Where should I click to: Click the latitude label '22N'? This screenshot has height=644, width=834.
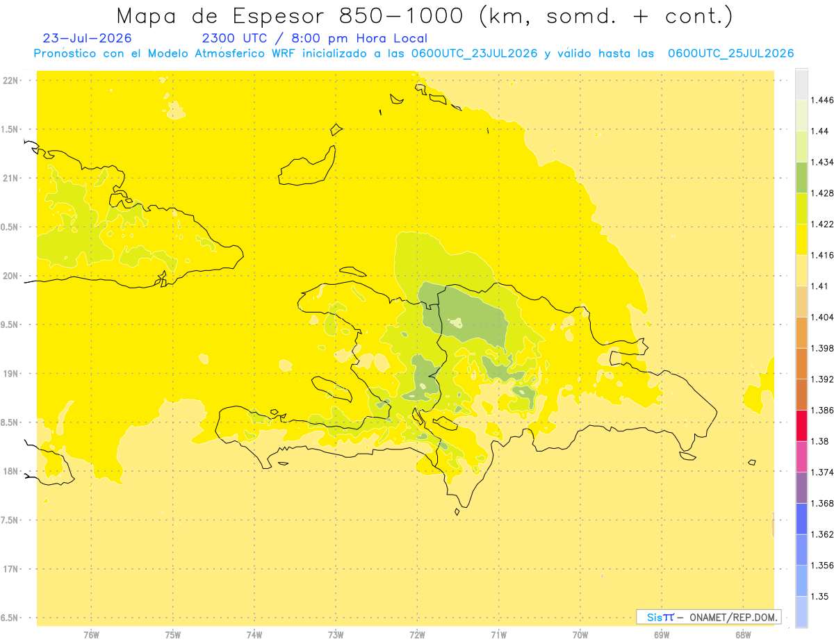pyautogui.click(x=11, y=81)
